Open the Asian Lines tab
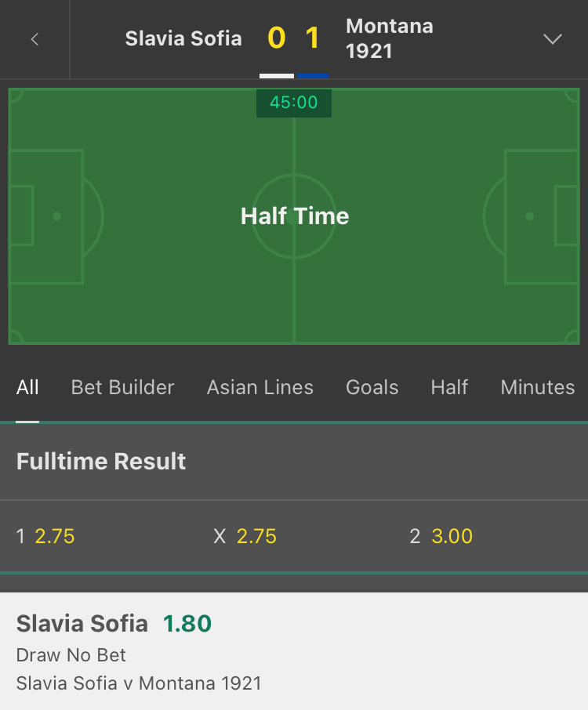Screen dimensions: 588x710 coord(260,388)
